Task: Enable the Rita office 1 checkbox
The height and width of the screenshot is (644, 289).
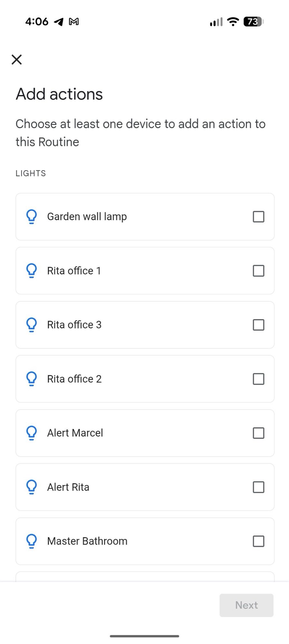Action: coord(258,271)
